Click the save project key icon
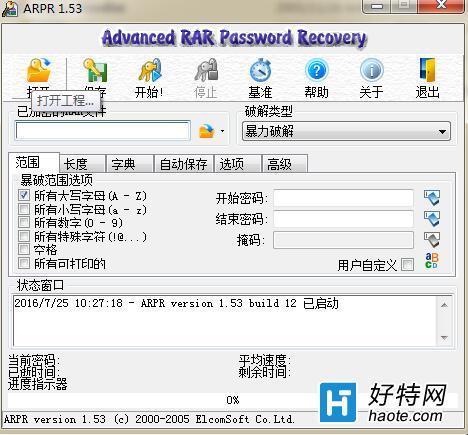 [95, 70]
